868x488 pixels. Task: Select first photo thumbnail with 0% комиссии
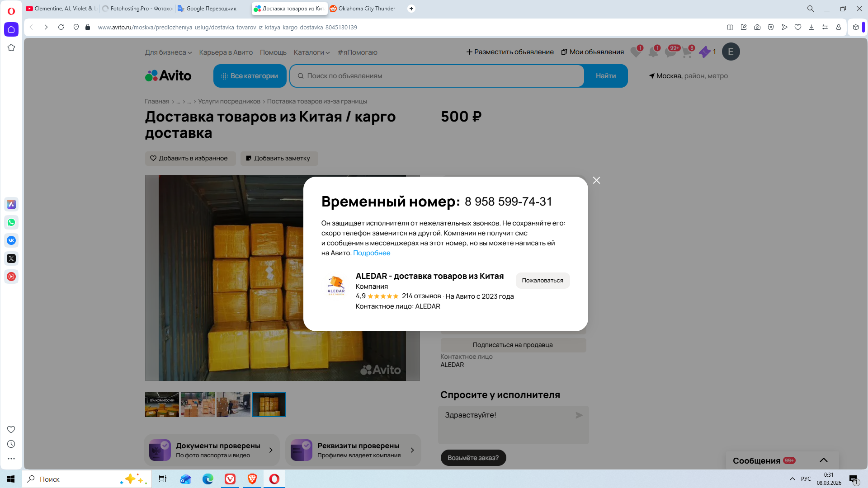click(162, 404)
